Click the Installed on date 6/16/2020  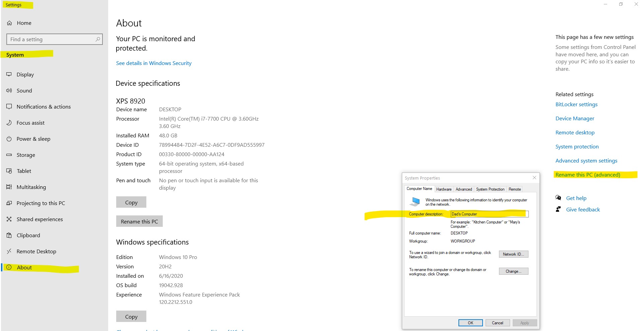171,276
